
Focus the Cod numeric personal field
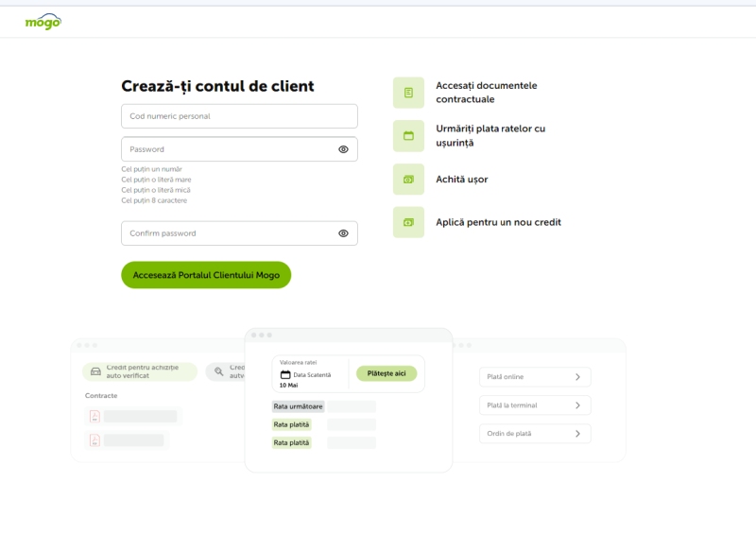tap(239, 116)
